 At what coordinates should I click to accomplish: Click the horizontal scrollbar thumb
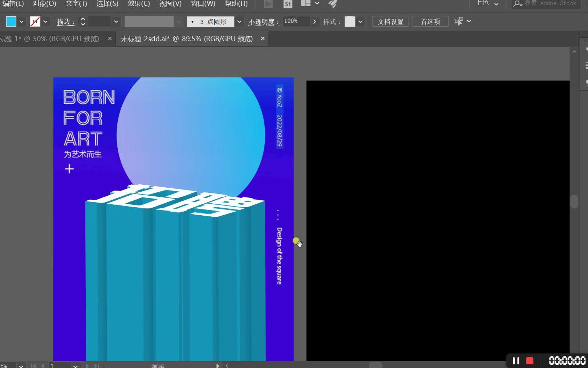(376, 365)
